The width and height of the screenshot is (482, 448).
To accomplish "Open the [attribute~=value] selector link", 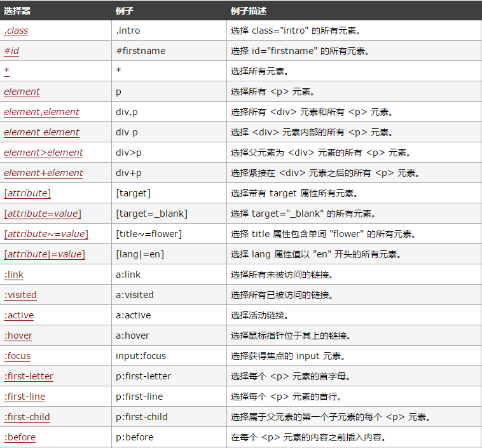I will [x=46, y=234].
